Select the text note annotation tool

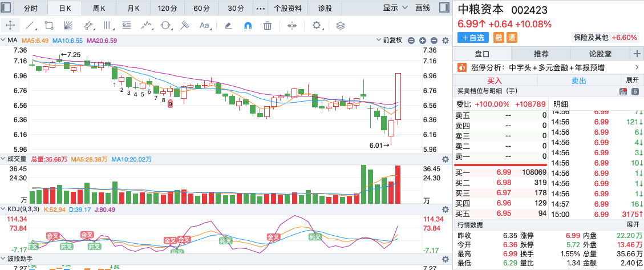(127, 26)
